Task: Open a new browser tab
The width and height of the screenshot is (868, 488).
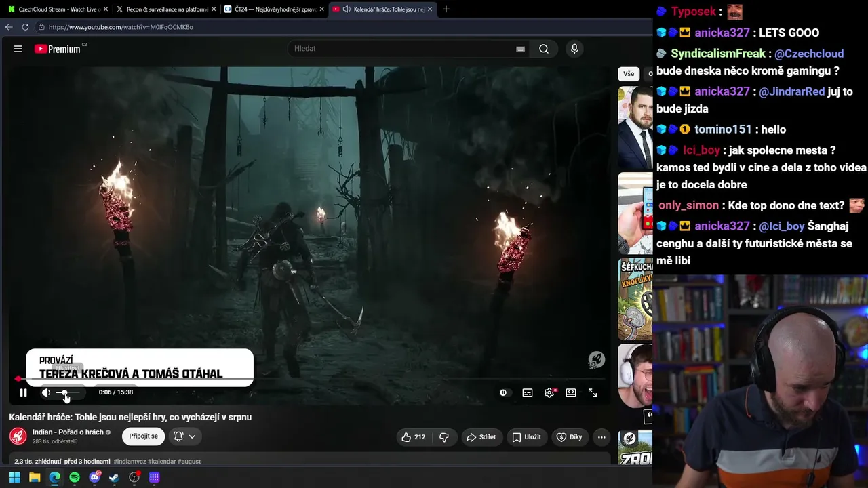Action: click(446, 9)
